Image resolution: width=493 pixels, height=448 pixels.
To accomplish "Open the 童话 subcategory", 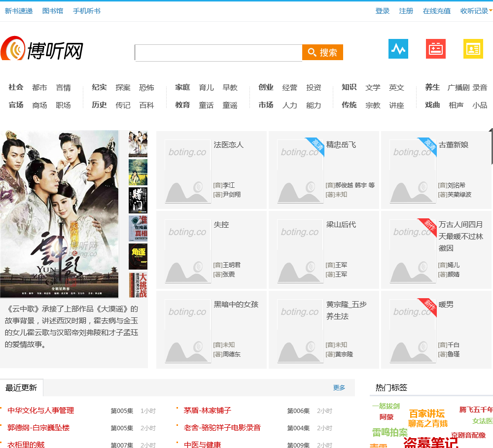I will (206, 105).
